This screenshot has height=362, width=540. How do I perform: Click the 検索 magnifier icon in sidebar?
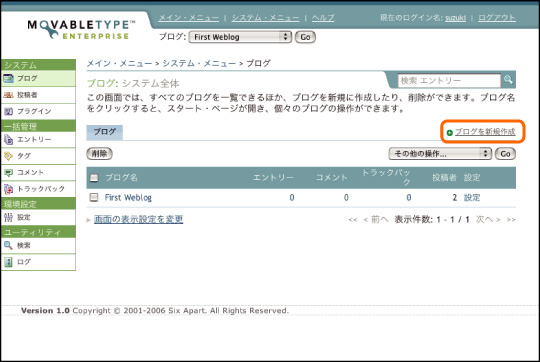click(8, 246)
